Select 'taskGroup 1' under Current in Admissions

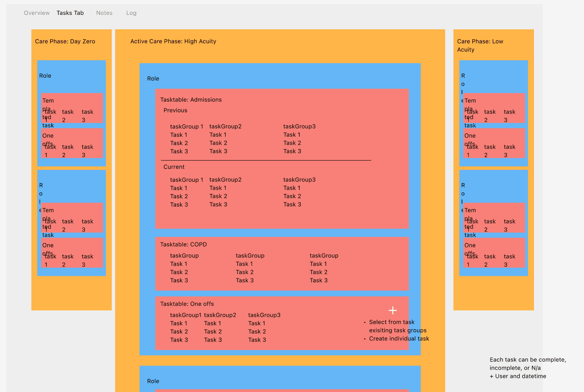[187, 180]
